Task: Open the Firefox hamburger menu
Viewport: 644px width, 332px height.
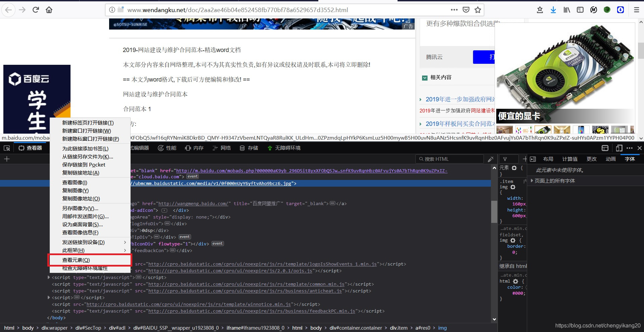Action: coord(636,10)
